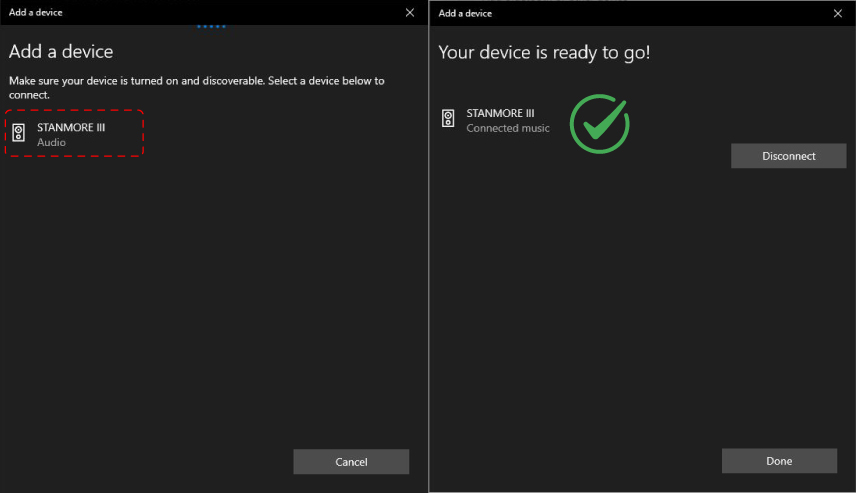Close the right Your device is ready dialog
This screenshot has width=856, height=493.
pos(837,13)
